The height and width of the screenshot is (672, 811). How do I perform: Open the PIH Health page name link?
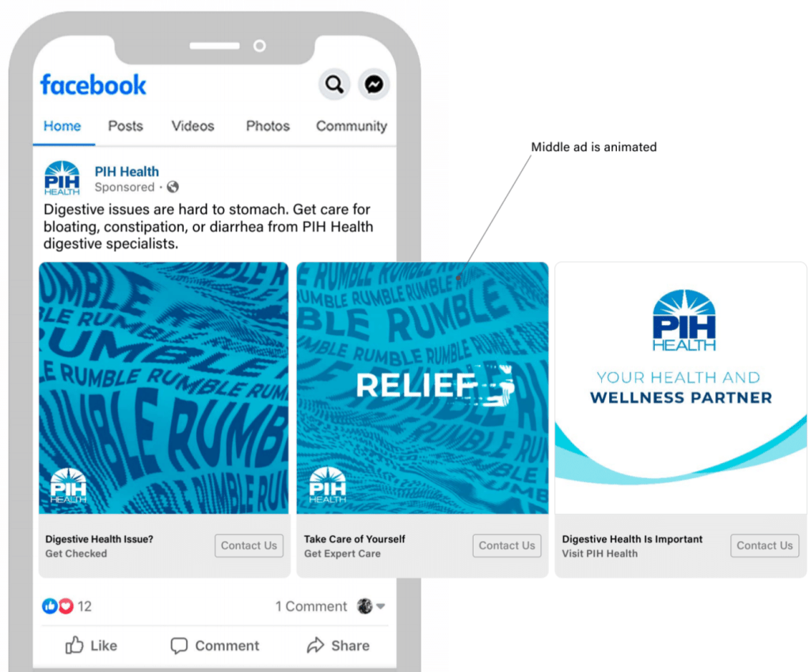pos(127,172)
